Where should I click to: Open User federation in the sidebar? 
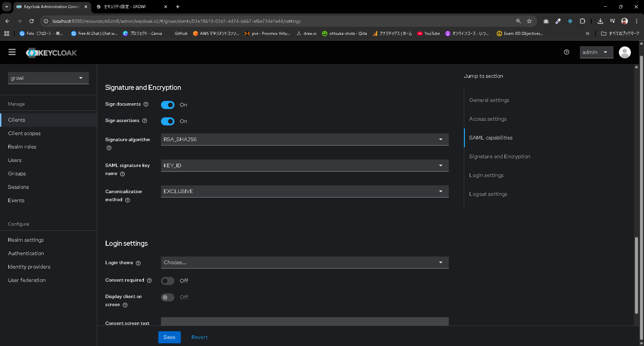coord(49,280)
